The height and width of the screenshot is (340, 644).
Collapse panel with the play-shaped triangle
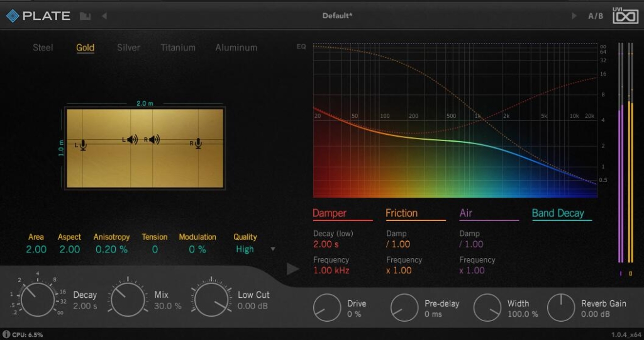[292, 269]
